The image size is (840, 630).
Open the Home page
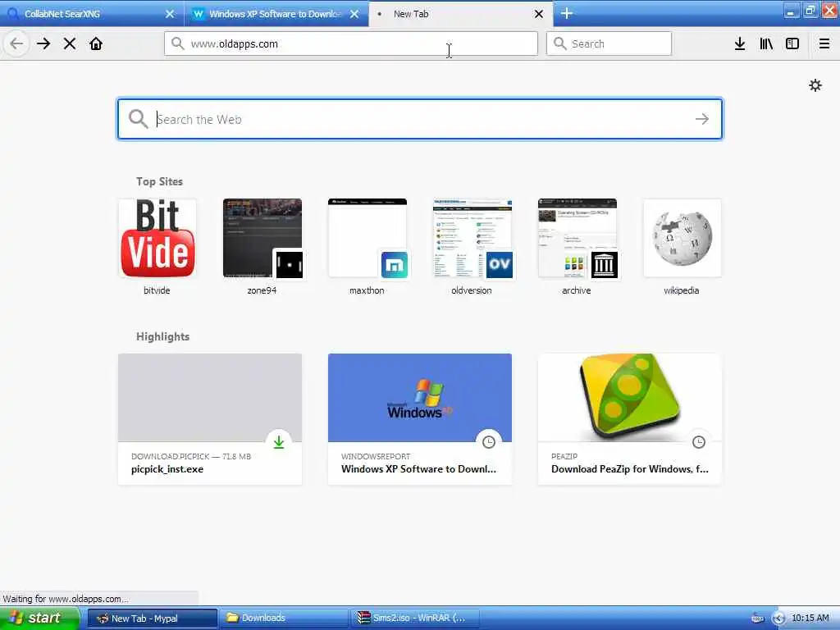point(96,43)
